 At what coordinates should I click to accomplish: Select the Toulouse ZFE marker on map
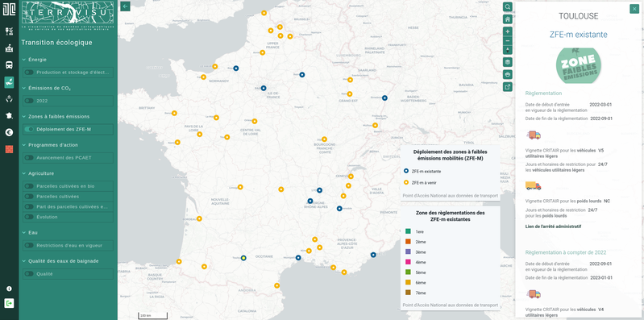(243, 258)
